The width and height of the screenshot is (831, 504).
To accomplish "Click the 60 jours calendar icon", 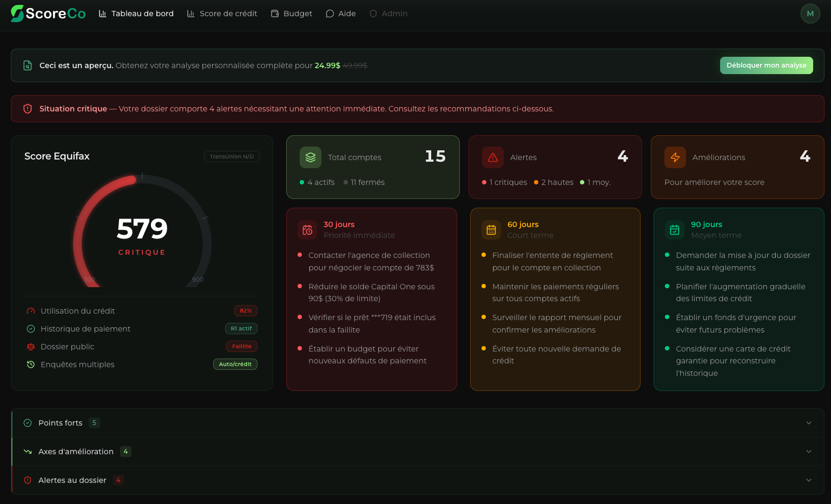I will [x=491, y=230].
